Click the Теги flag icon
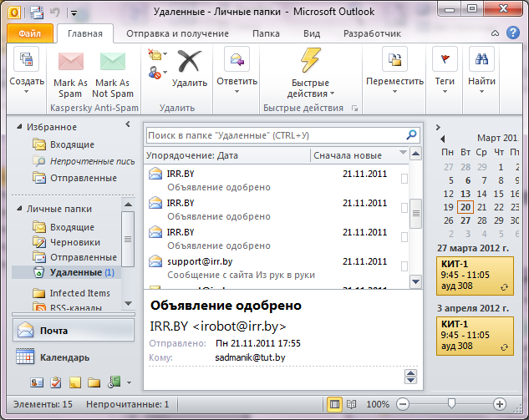529x420 pixels. (445, 59)
